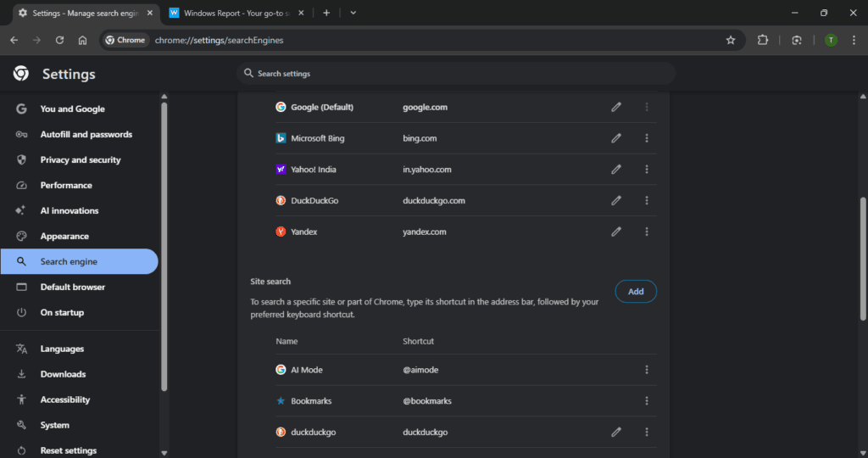Click the Chrome logo beside Settings
The width and height of the screenshot is (868, 458).
(21, 73)
